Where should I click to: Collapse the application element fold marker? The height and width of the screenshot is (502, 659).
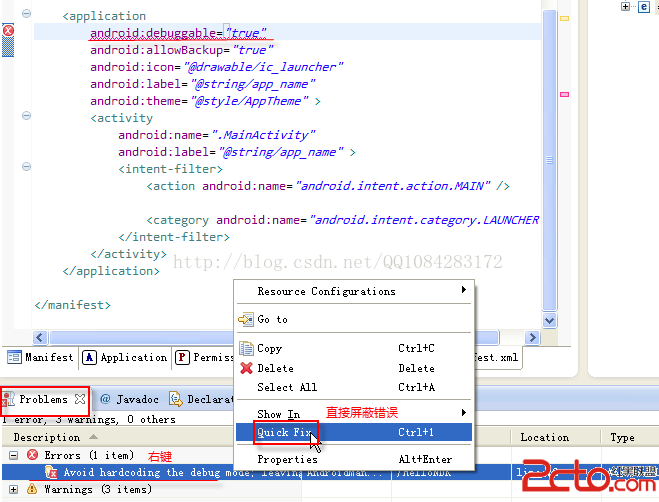pyautogui.click(x=26, y=13)
